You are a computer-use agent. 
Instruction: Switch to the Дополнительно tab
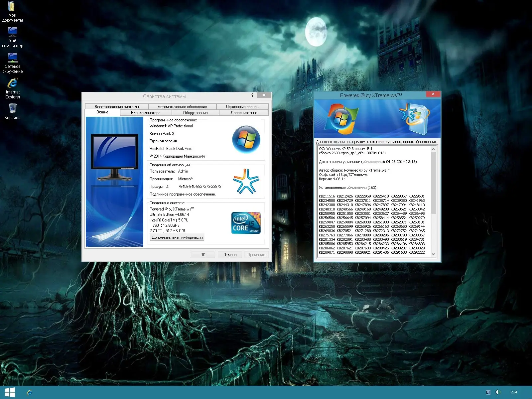coord(244,112)
